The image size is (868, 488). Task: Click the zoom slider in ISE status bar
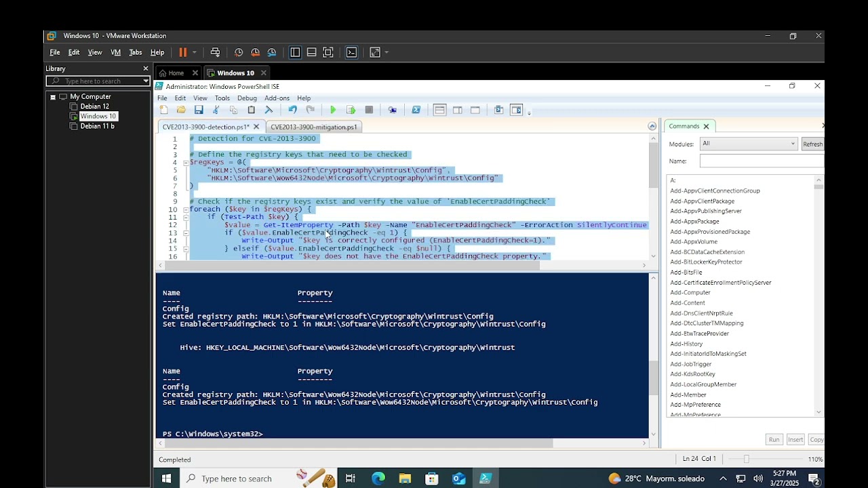click(x=747, y=460)
